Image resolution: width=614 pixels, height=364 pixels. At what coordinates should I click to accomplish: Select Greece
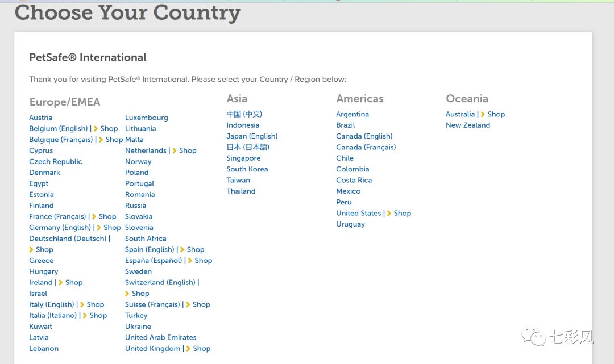click(x=41, y=261)
